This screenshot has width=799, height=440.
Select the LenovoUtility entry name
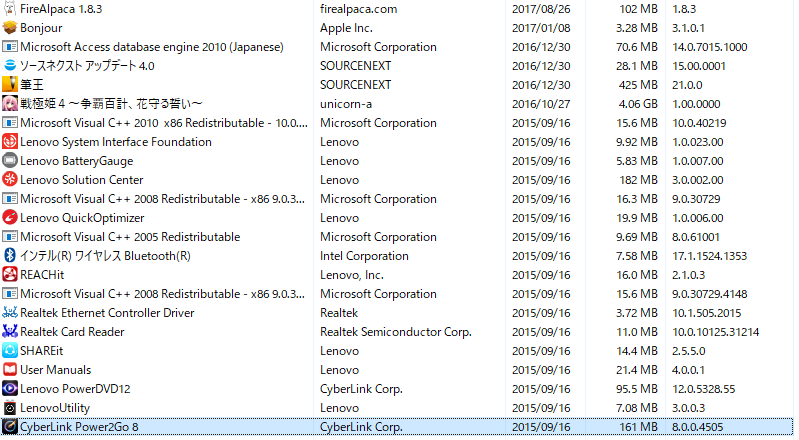click(55, 407)
